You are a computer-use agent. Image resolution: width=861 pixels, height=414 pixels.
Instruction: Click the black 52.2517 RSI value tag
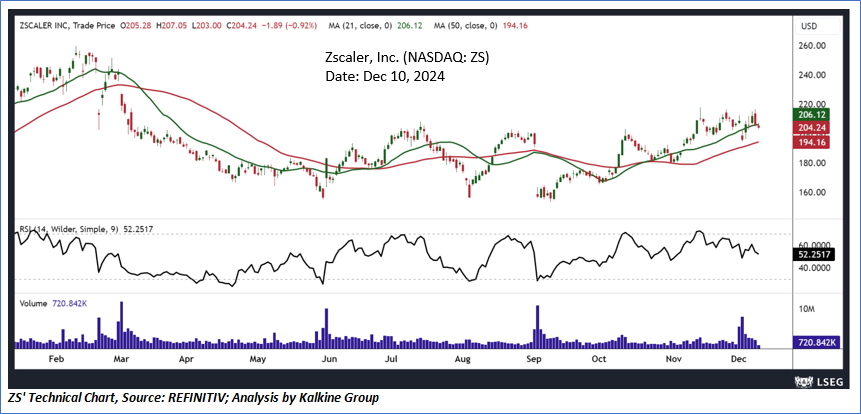pos(815,254)
